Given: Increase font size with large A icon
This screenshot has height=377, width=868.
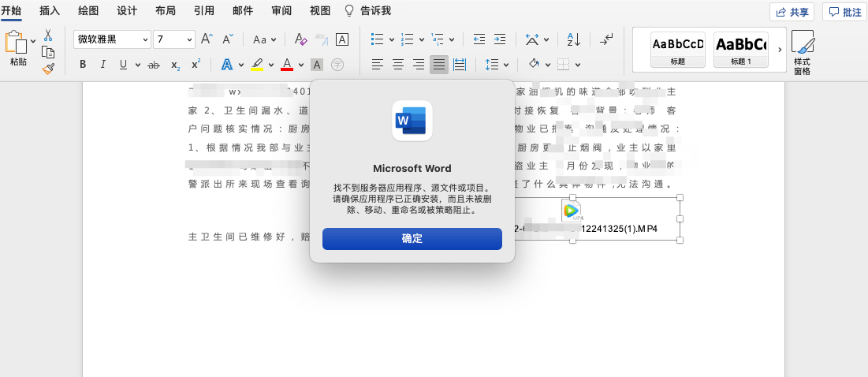Looking at the screenshot, I should point(207,39).
